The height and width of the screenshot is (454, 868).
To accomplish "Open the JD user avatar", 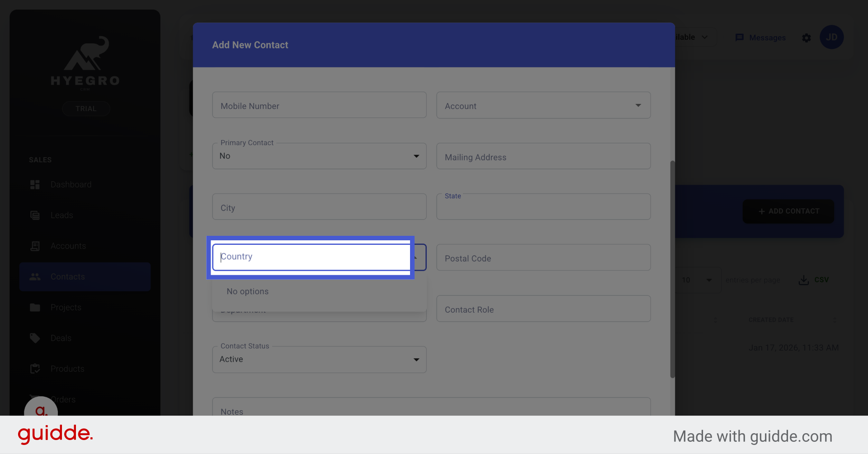I will click(x=831, y=37).
